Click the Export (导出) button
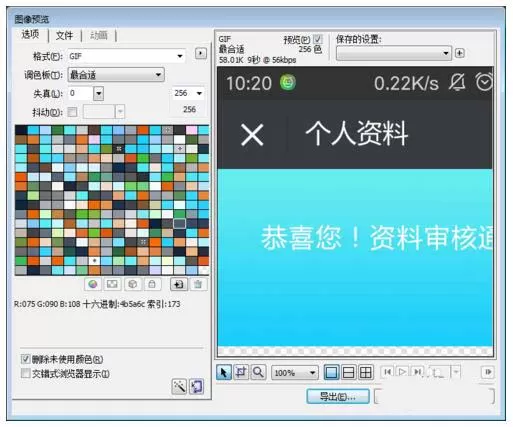Image resolution: width=513 pixels, height=427 pixels. (x=338, y=396)
